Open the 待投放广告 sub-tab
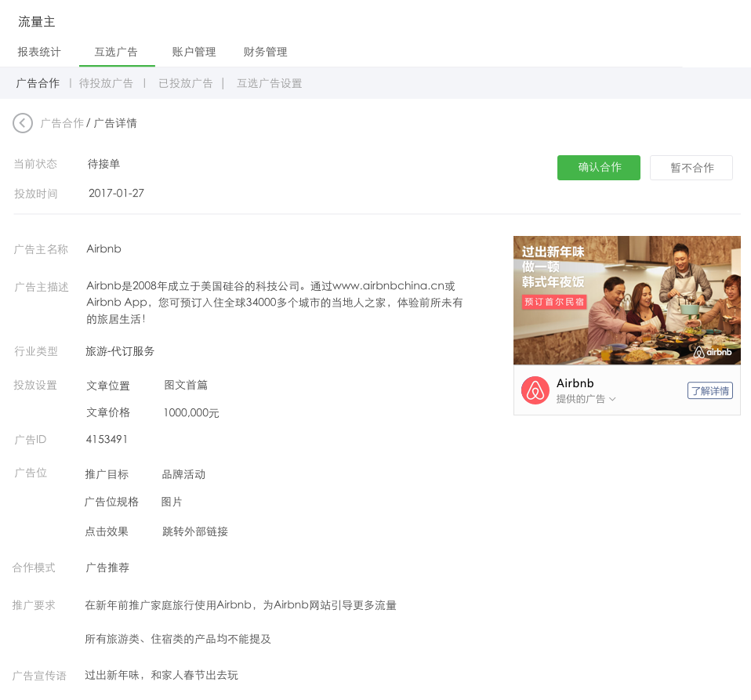Image resolution: width=751 pixels, height=700 pixels. click(106, 83)
